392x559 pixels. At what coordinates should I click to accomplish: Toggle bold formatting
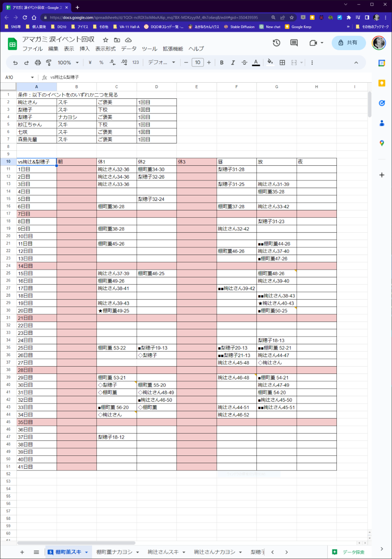coord(222,63)
